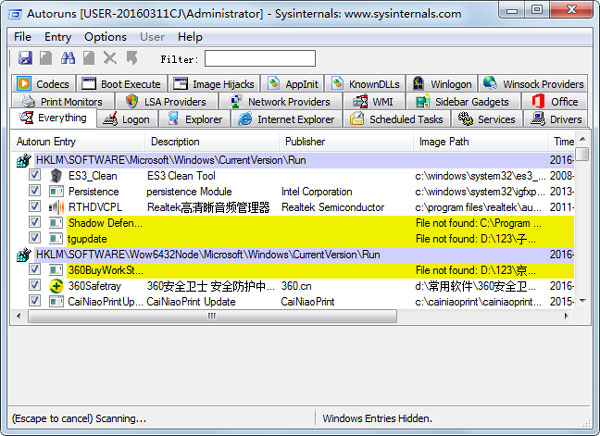Uncheck the Shadow Defender entry
600x436 pixels.
(35, 222)
